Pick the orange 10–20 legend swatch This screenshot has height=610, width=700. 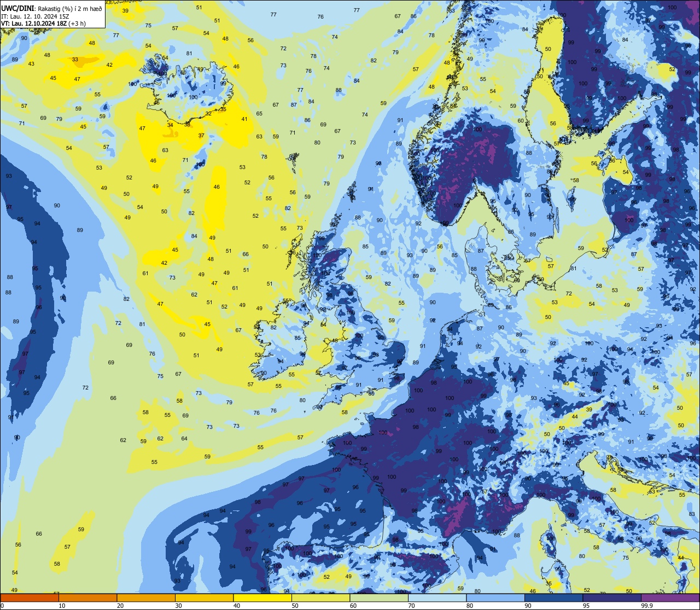tap(87, 597)
